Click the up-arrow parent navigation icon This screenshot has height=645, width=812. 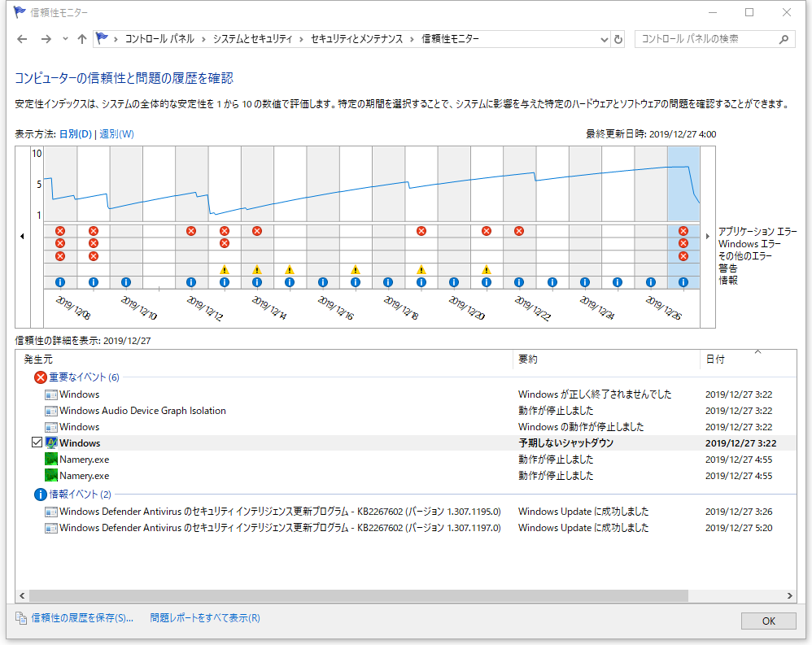[x=81, y=38]
